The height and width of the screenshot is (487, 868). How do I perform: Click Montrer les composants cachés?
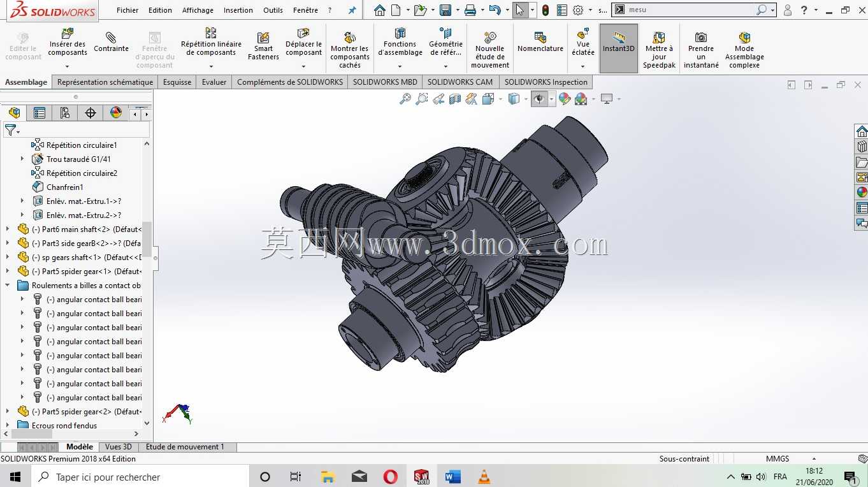pos(349,50)
